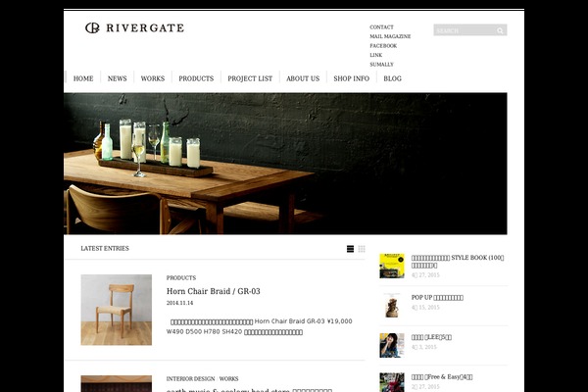Open the HOME menu item
The width and height of the screenshot is (588, 392).
pyautogui.click(x=83, y=78)
